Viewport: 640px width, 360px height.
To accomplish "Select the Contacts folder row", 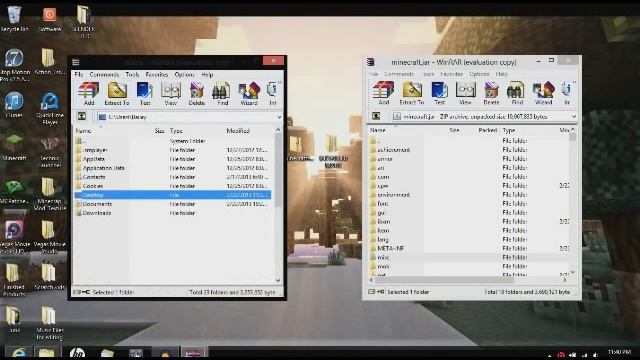I will [x=173, y=177].
